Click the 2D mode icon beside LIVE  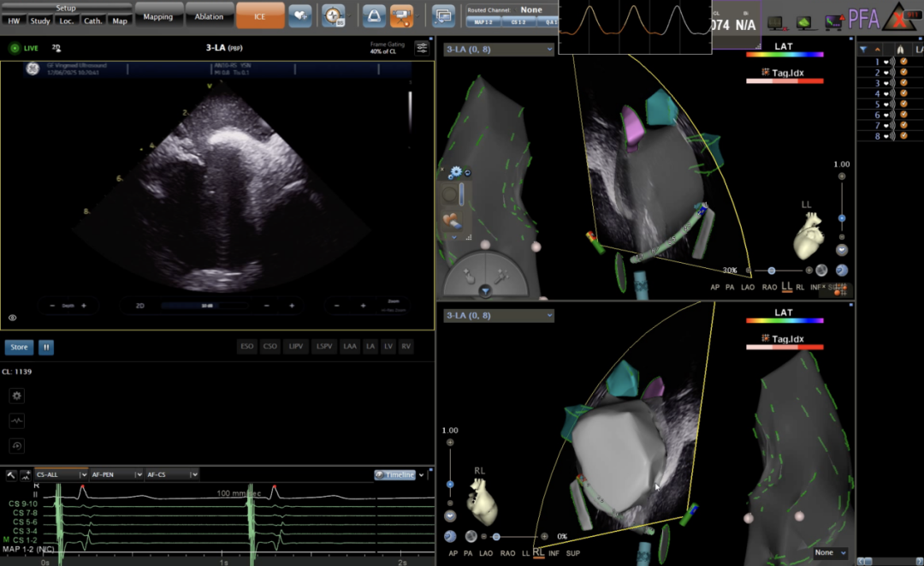click(56, 48)
